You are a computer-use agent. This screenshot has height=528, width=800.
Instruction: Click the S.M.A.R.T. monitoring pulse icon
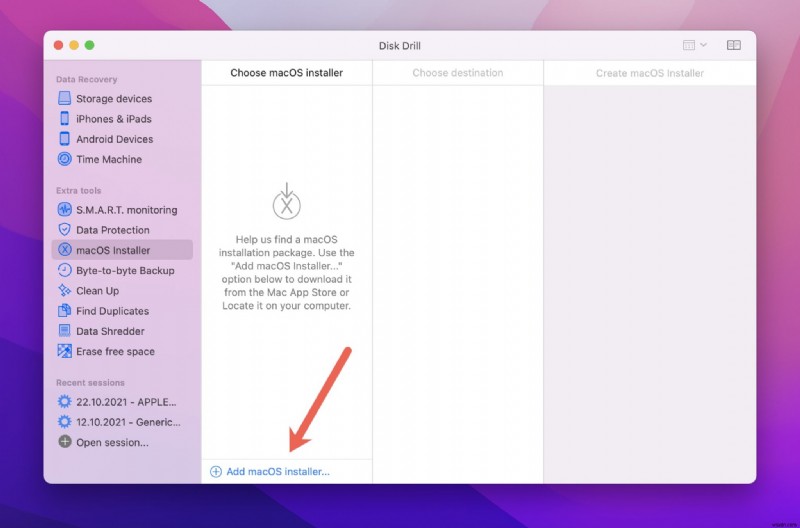64,210
